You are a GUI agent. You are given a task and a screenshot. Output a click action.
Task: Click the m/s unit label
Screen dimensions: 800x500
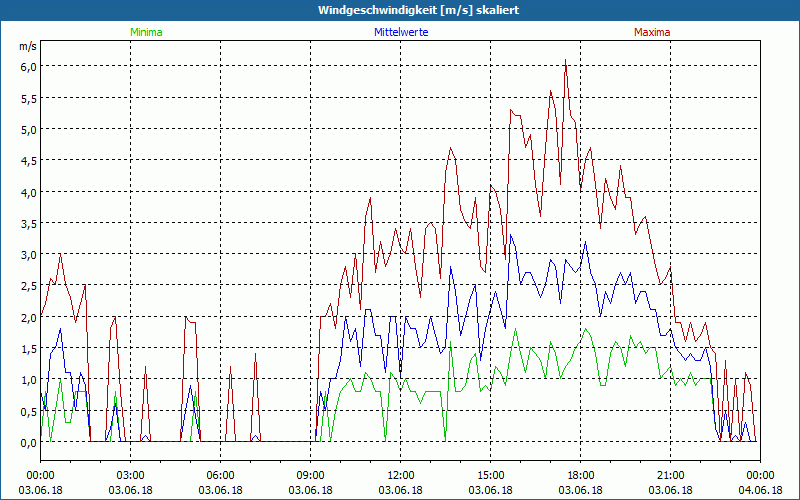[x=28, y=46]
